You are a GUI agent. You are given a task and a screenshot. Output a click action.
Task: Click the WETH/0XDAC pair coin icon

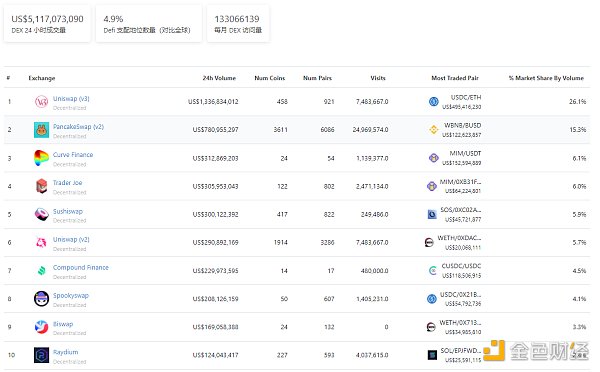pos(429,242)
